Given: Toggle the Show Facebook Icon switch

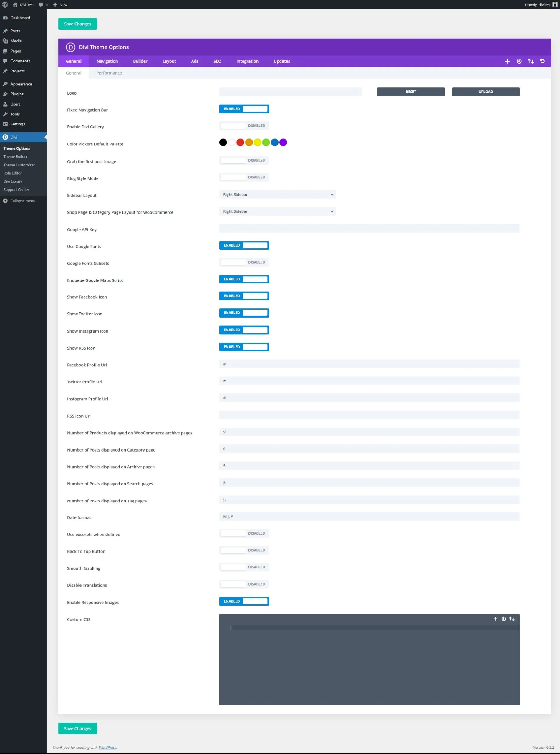Looking at the screenshot, I should pos(244,296).
